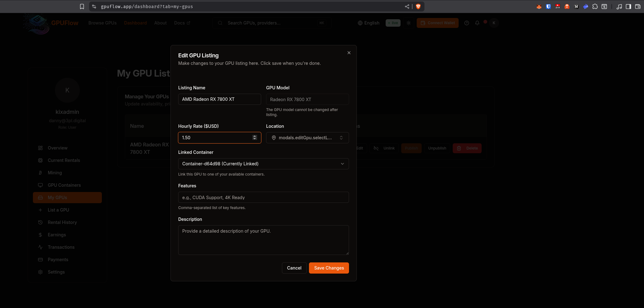The width and height of the screenshot is (644, 308).
Task: Click the blue rabbit extension icon
Action: tap(586, 7)
